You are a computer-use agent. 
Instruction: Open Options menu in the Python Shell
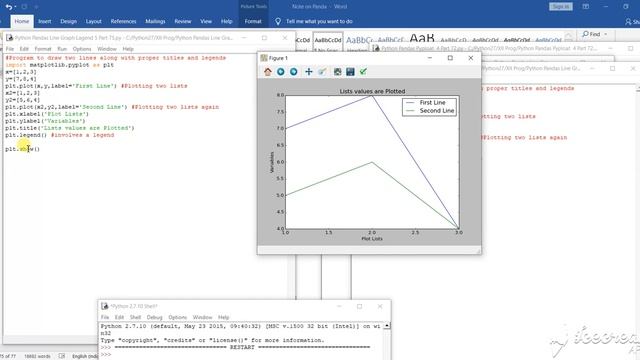[x=178, y=317]
